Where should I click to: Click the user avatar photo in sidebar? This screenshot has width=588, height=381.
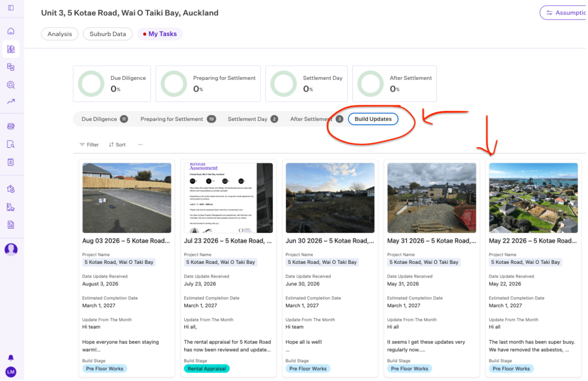coord(11,250)
